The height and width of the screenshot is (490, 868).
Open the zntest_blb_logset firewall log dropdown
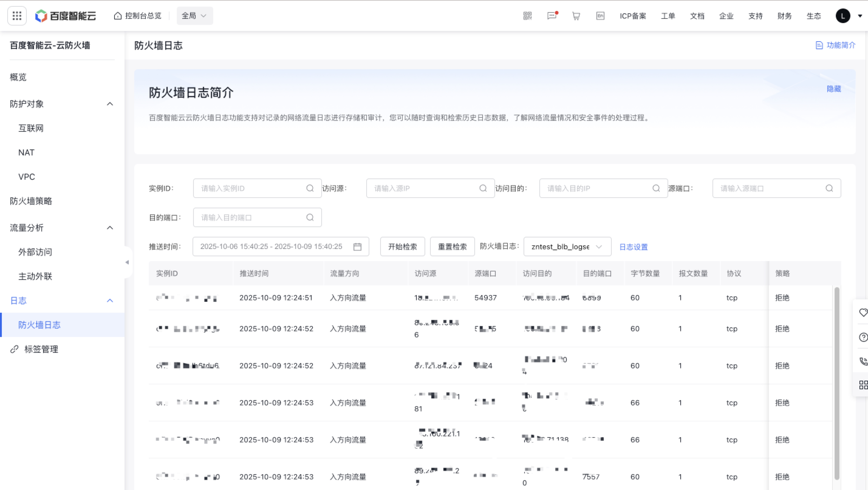click(x=567, y=247)
